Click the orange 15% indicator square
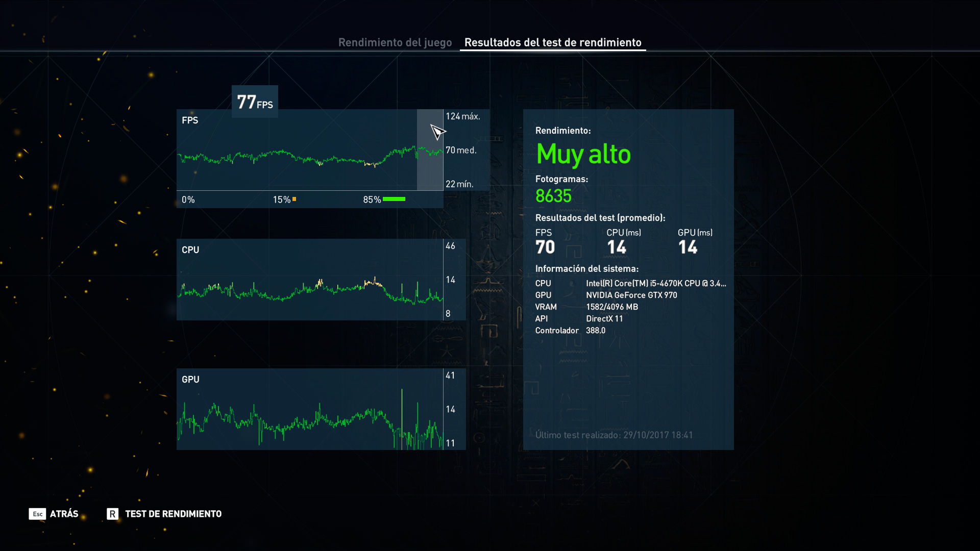The width and height of the screenshot is (980, 551). click(294, 199)
